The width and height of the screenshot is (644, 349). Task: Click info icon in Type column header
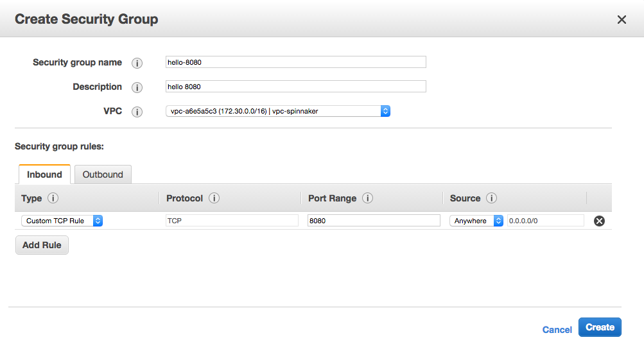[x=53, y=198]
